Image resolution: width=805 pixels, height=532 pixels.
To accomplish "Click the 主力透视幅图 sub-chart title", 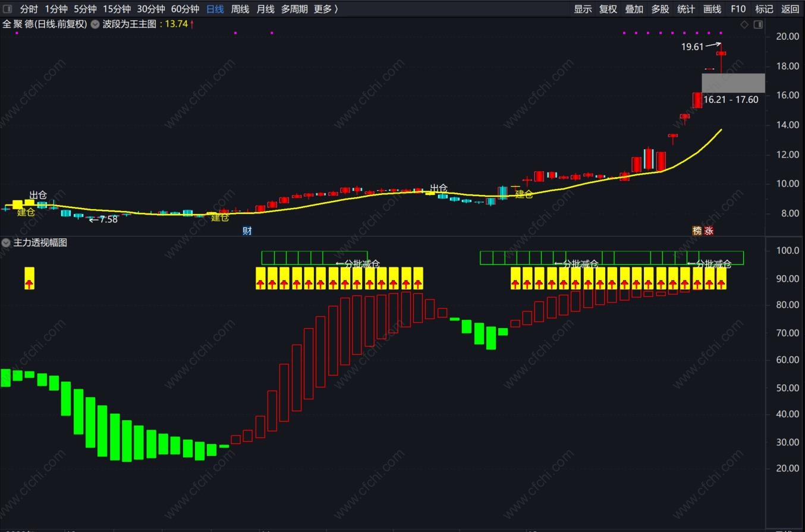I will point(40,243).
